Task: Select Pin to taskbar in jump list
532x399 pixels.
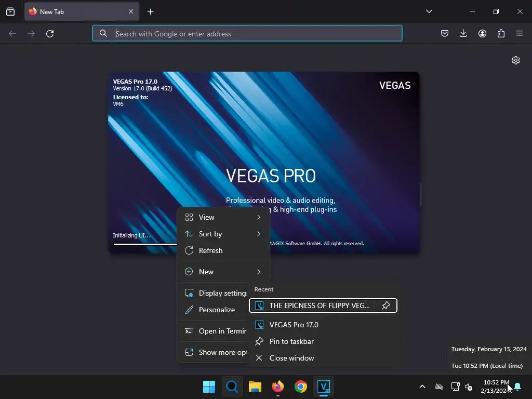Action: click(323, 341)
